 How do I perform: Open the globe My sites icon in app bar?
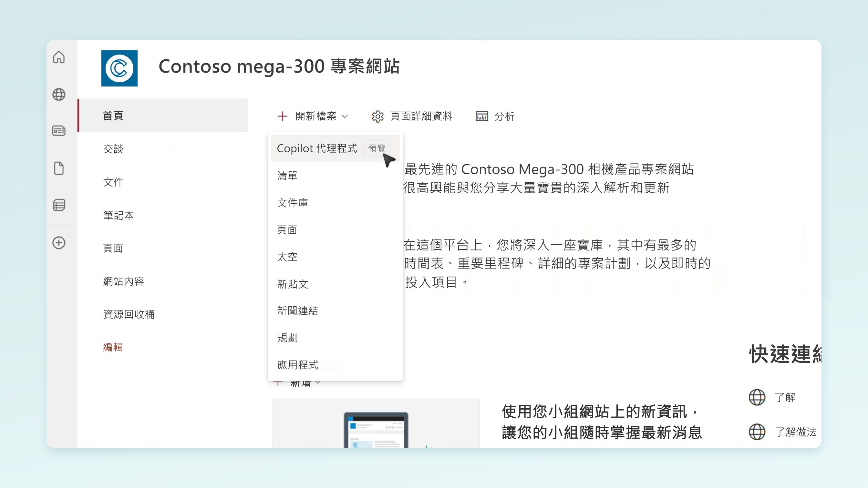point(59,94)
